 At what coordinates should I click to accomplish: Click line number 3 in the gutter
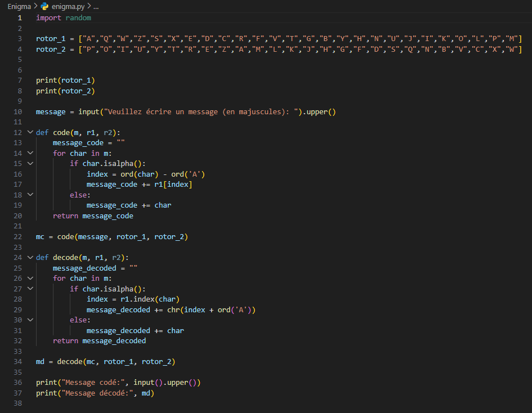pyautogui.click(x=19, y=38)
